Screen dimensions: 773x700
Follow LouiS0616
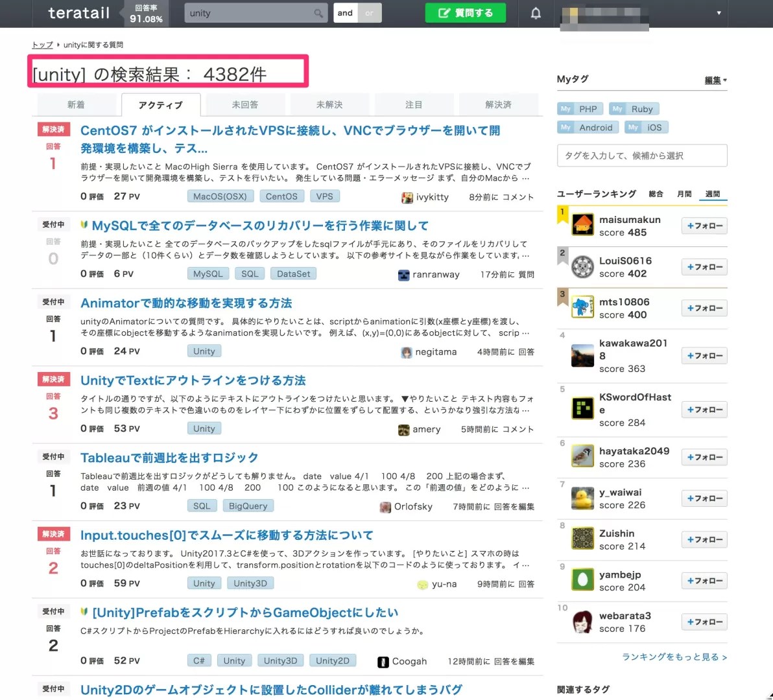pos(704,267)
